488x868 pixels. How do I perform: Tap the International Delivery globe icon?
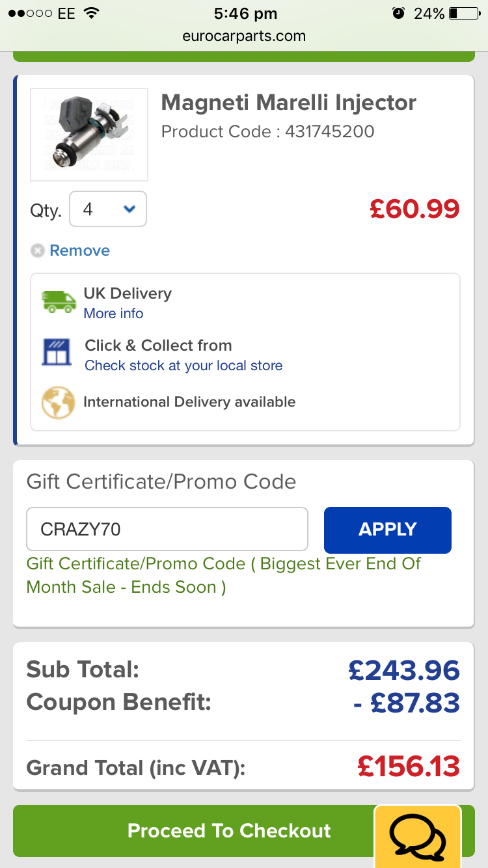point(58,403)
